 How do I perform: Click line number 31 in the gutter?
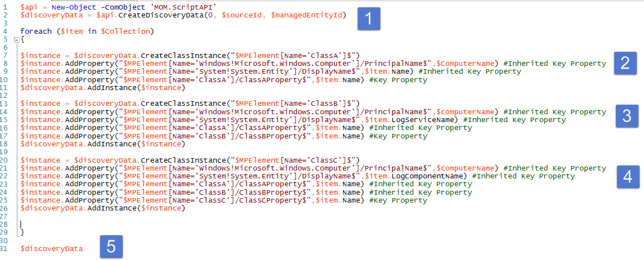click(5, 249)
